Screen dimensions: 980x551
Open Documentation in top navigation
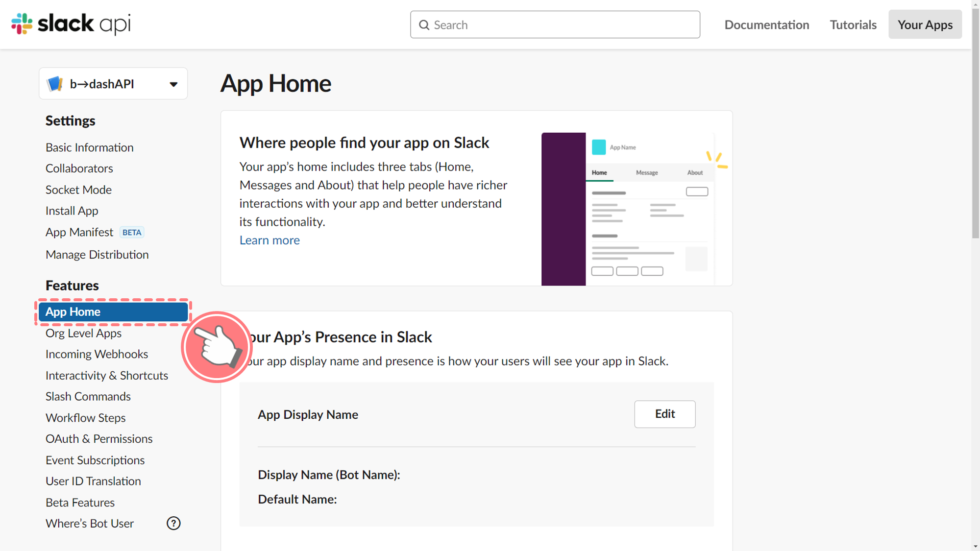767,24
